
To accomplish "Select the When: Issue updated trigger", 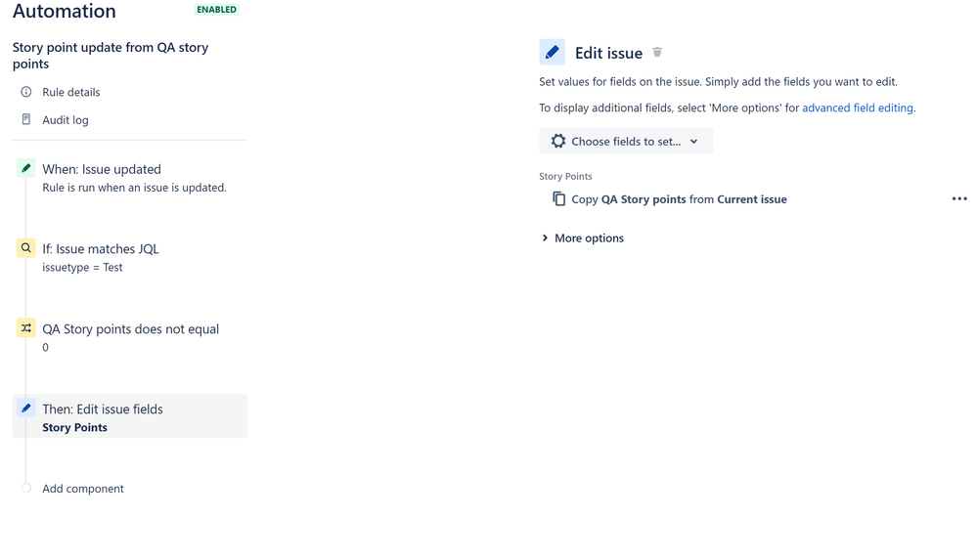I will pyautogui.click(x=130, y=177).
